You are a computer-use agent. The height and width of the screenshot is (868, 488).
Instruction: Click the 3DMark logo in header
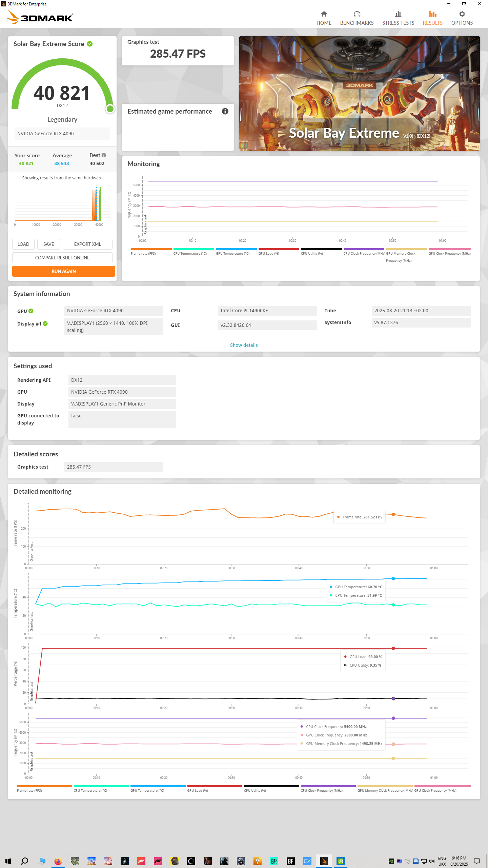(x=40, y=17)
